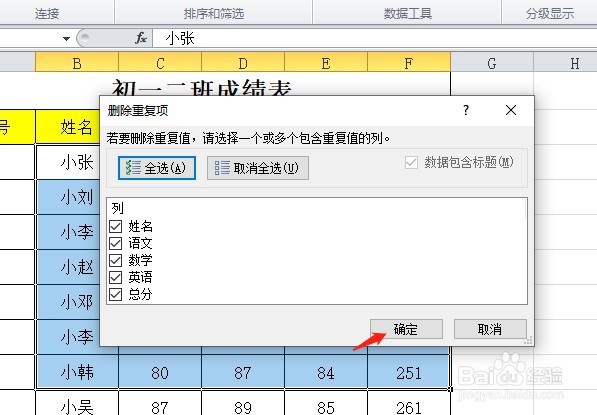Image resolution: width=597 pixels, height=415 pixels.
Task: Select column C header
Action: (x=160, y=62)
